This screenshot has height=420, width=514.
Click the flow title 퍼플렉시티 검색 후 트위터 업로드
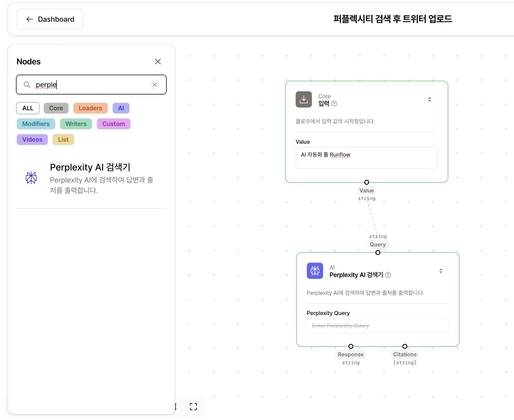[393, 19]
